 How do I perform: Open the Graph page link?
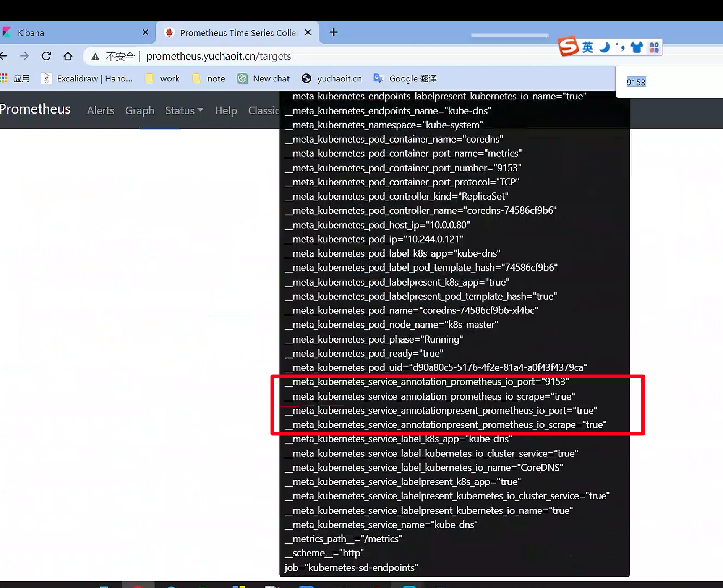[139, 110]
